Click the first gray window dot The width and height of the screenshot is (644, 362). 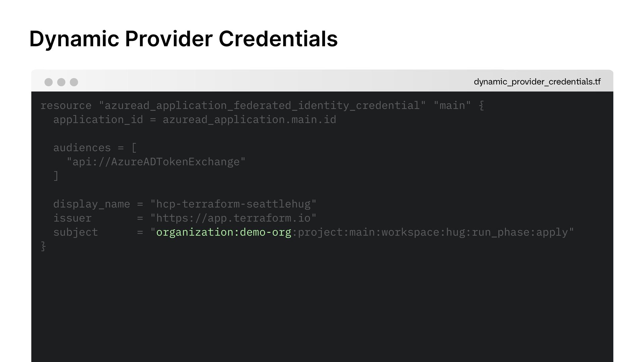[48, 82]
